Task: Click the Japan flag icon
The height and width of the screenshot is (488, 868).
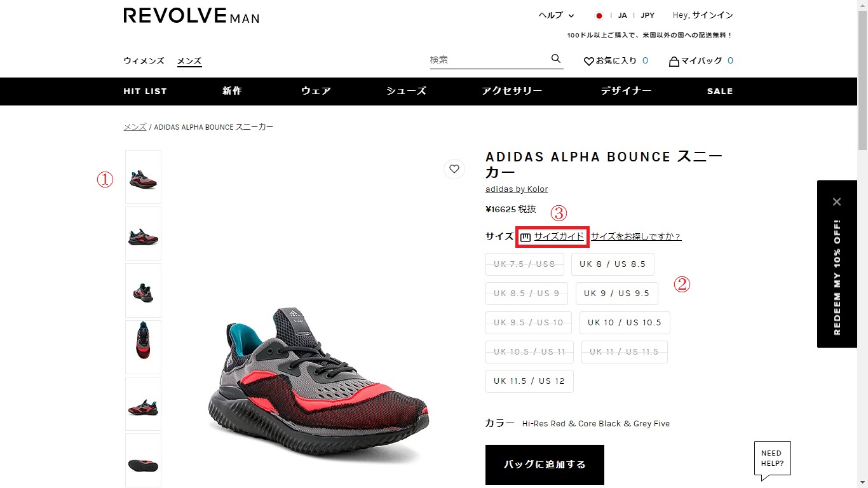Action: 599,16
